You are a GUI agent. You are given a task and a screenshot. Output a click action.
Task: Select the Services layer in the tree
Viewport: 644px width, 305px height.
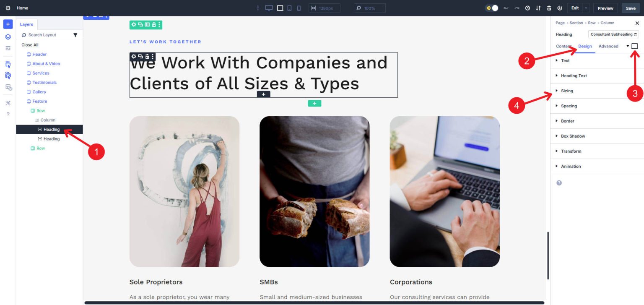(41, 73)
